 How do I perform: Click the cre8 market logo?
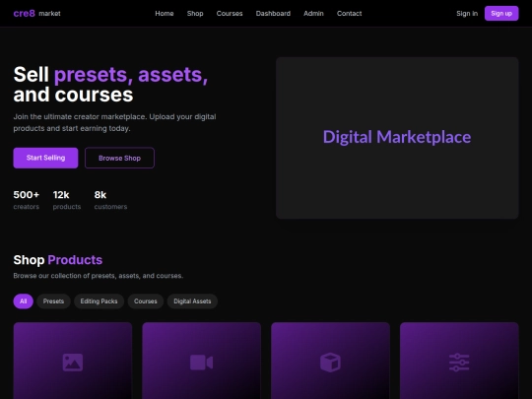[x=36, y=13]
